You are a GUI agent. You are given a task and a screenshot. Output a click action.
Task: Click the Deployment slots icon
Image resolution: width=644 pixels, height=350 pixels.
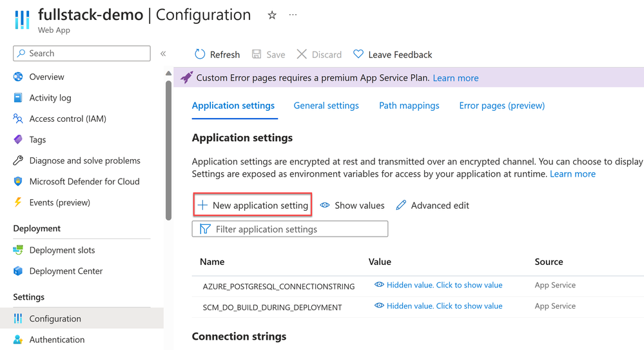(x=18, y=250)
